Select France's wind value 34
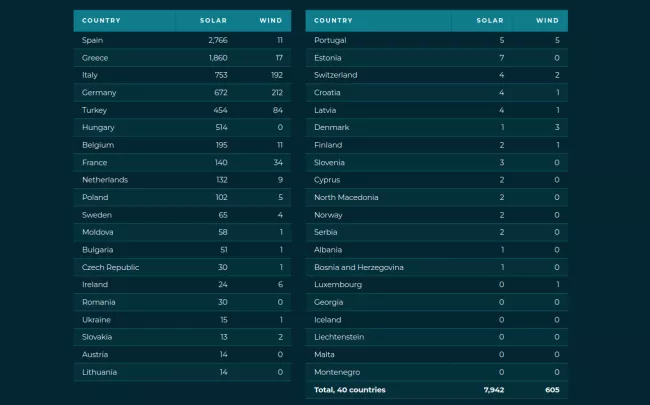 (278, 162)
